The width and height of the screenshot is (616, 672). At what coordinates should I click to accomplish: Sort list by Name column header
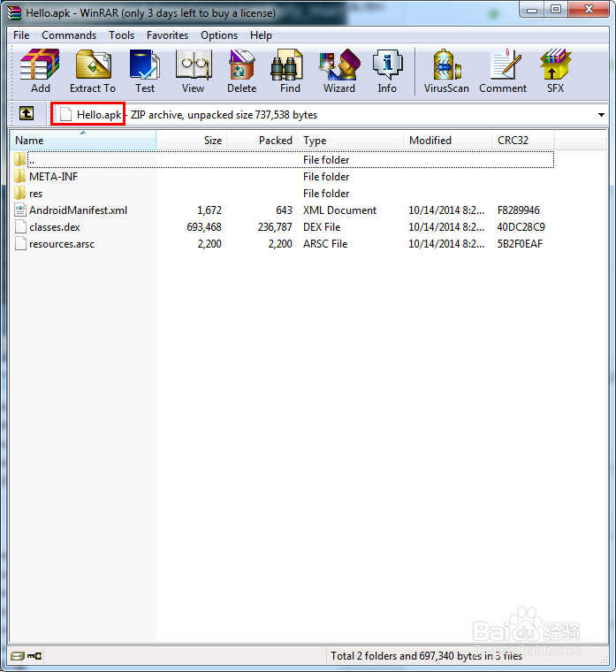point(83,140)
